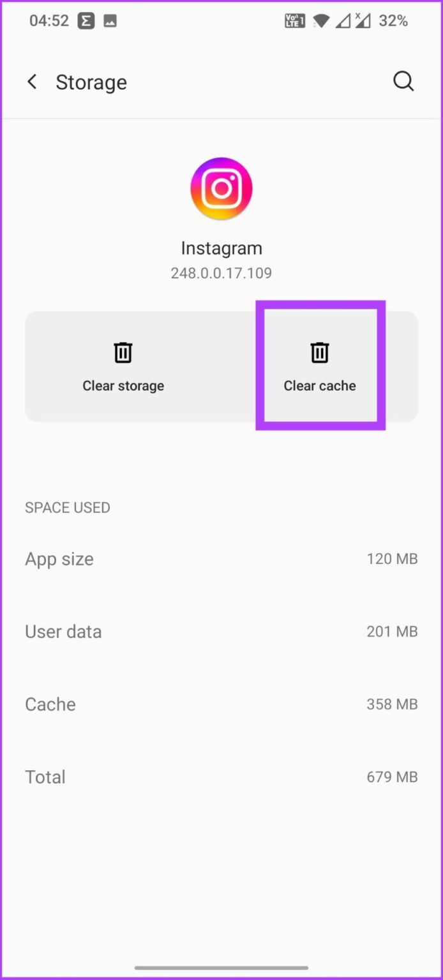Image resolution: width=443 pixels, height=980 pixels.
Task: Select the Total row label
Action: click(45, 777)
